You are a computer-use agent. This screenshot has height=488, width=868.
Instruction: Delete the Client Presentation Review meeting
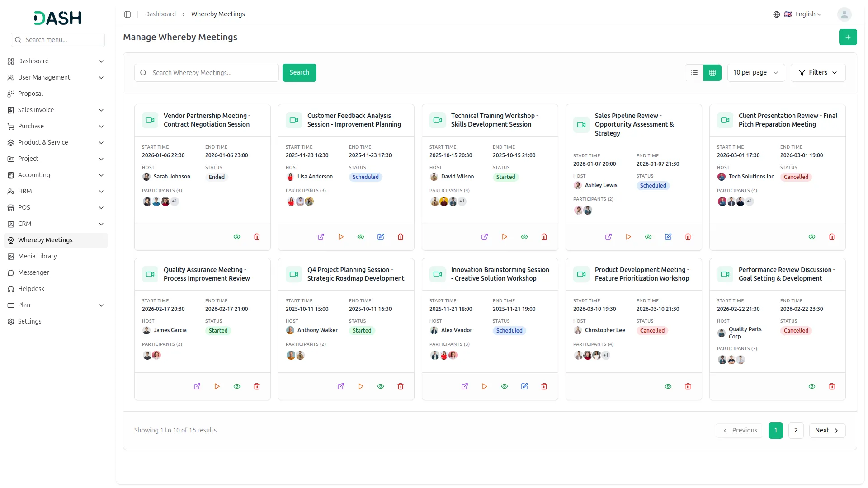832,237
